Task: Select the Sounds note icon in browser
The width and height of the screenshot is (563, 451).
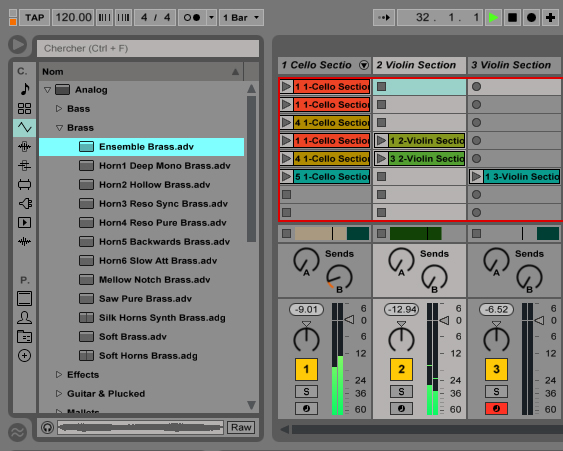Action: pyautogui.click(x=24, y=89)
